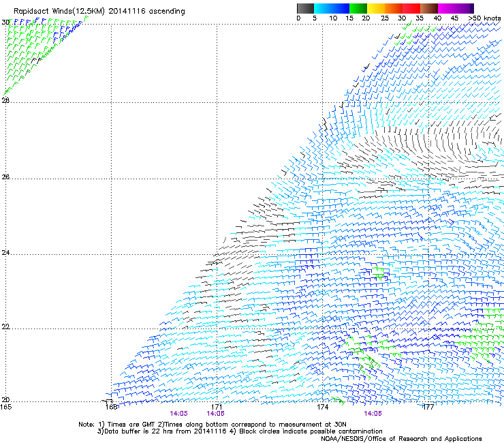Click the '10' legend scale label
This screenshot has height=443, width=504.
[333, 18]
